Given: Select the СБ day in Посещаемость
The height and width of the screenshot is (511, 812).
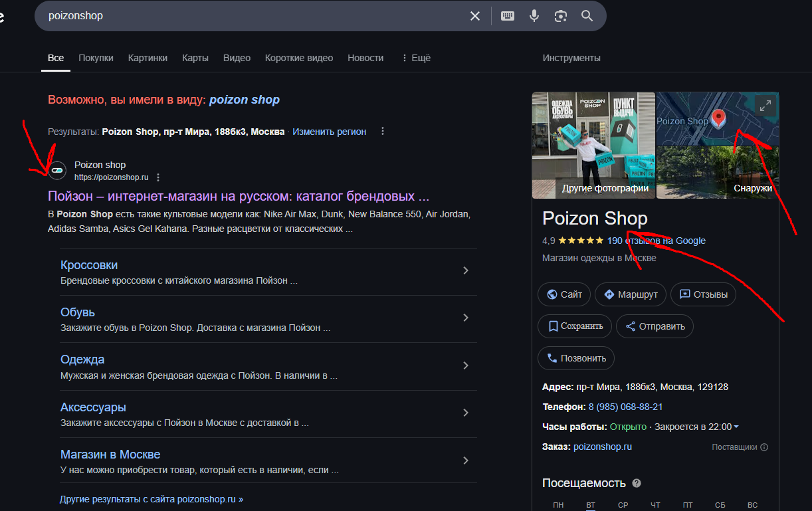Looking at the screenshot, I should (720, 506).
